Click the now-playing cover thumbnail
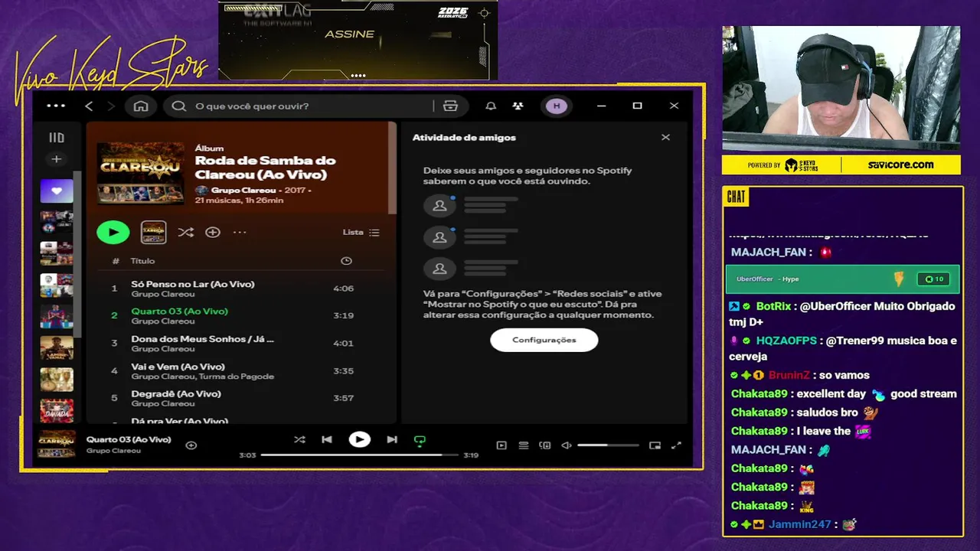The width and height of the screenshot is (980, 551). pyautogui.click(x=57, y=445)
